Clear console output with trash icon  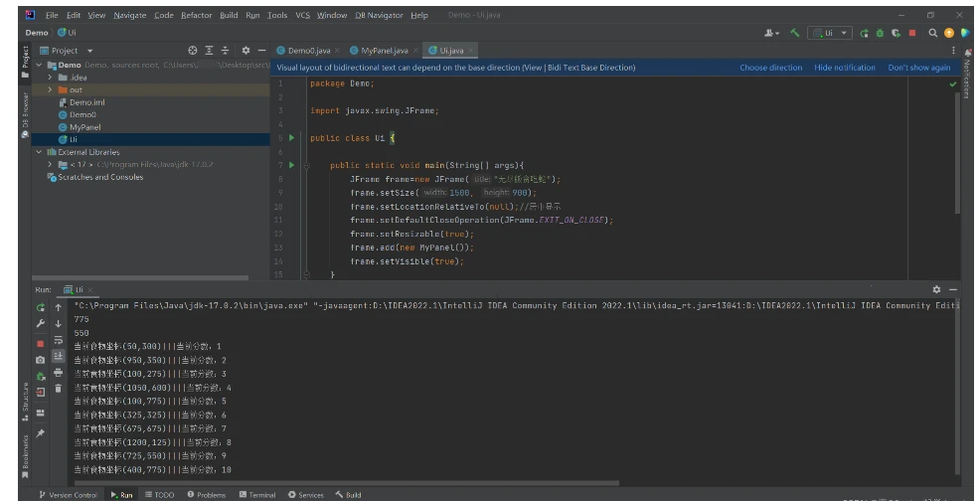click(59, 390)
